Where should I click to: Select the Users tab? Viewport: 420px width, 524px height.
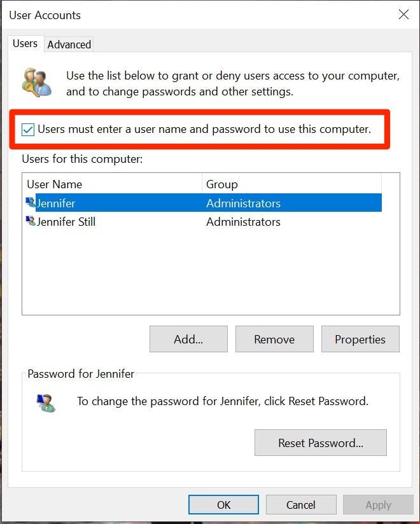(25, 44)
